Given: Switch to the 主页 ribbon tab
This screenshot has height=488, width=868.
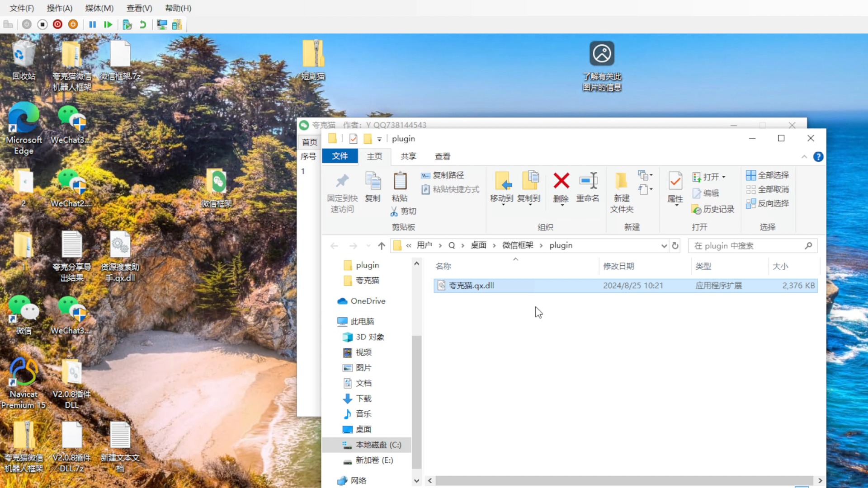Looking at the screenshot, I should (374, 156).
